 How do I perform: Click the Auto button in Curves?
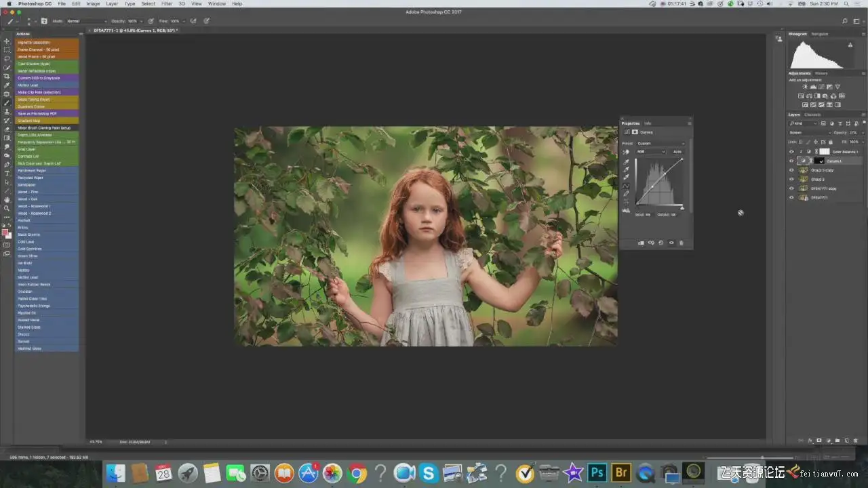tap(677, 152)
